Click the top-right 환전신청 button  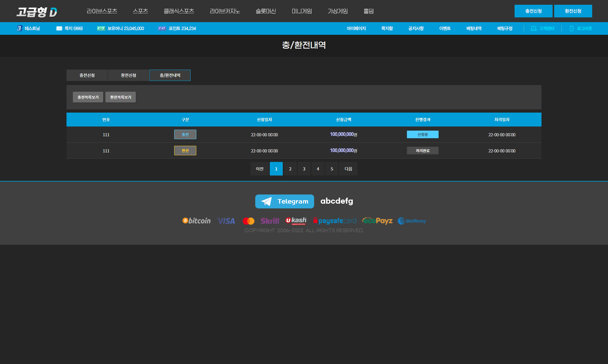pyautogui.click(x=573, y=11)
